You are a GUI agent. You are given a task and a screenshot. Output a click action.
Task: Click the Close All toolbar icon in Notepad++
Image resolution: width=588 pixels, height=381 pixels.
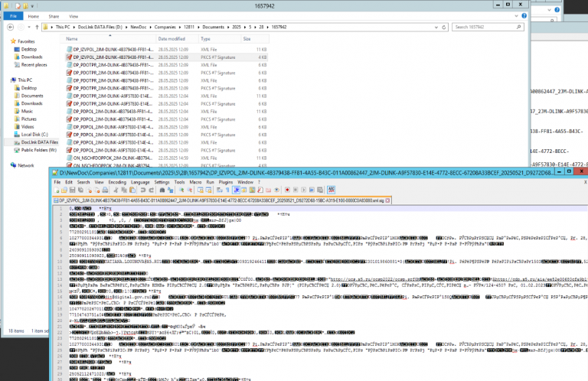(x=96, y=190)
